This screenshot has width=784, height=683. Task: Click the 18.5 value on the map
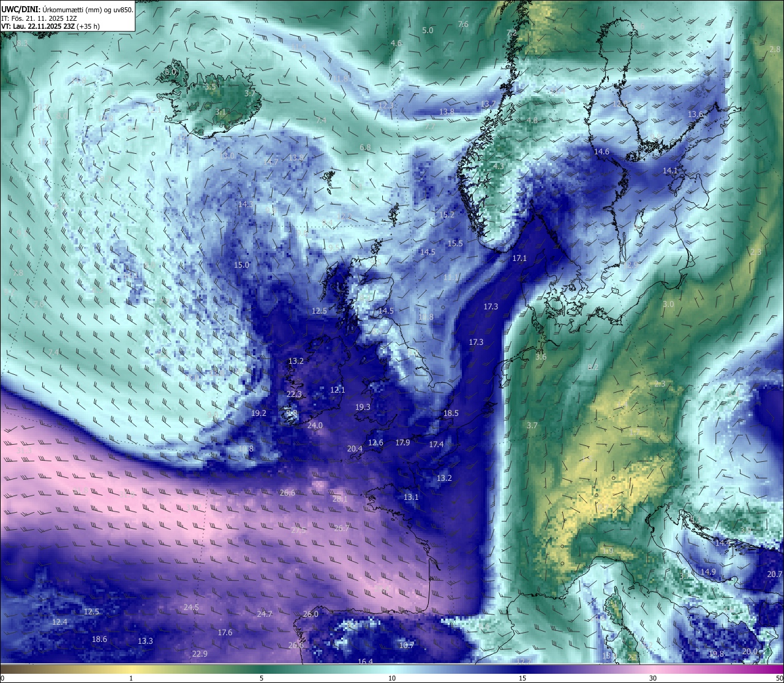point(451,413)
